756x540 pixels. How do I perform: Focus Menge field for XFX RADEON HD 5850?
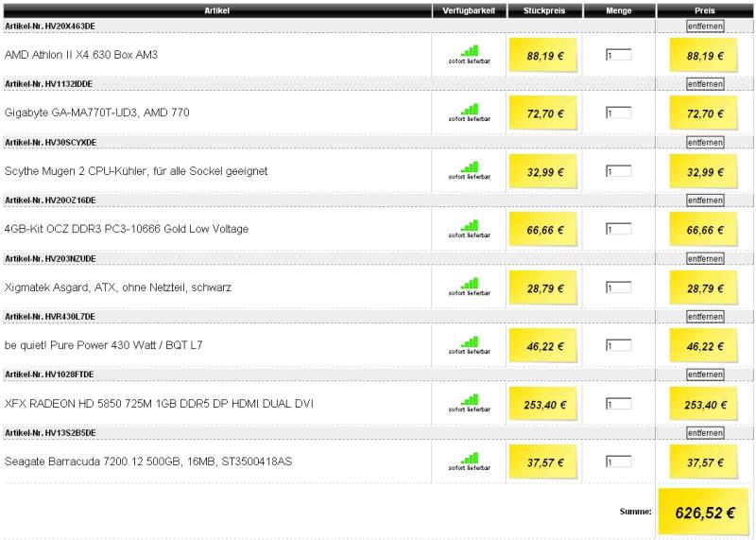click(619, 404)
